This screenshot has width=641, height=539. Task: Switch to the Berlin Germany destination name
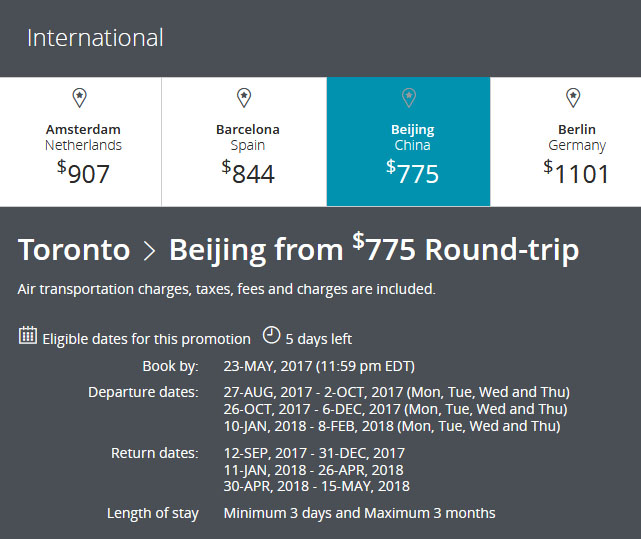[x=576, y=137]
